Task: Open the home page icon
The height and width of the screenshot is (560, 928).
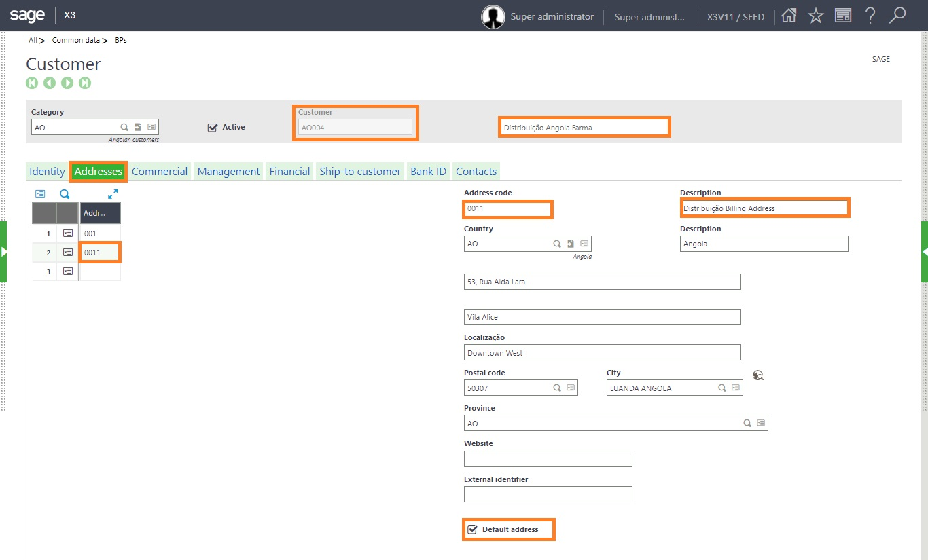Action: 788,16
